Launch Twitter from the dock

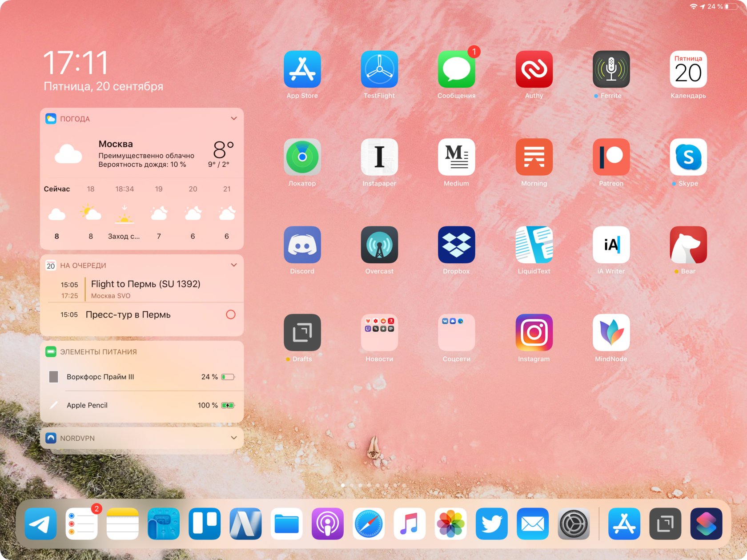[x=492, y=524]
